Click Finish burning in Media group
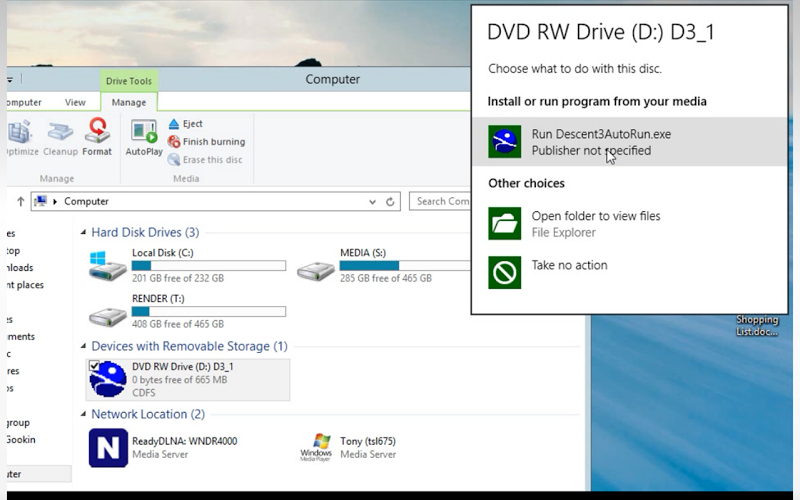 click(x=213, y=142)
